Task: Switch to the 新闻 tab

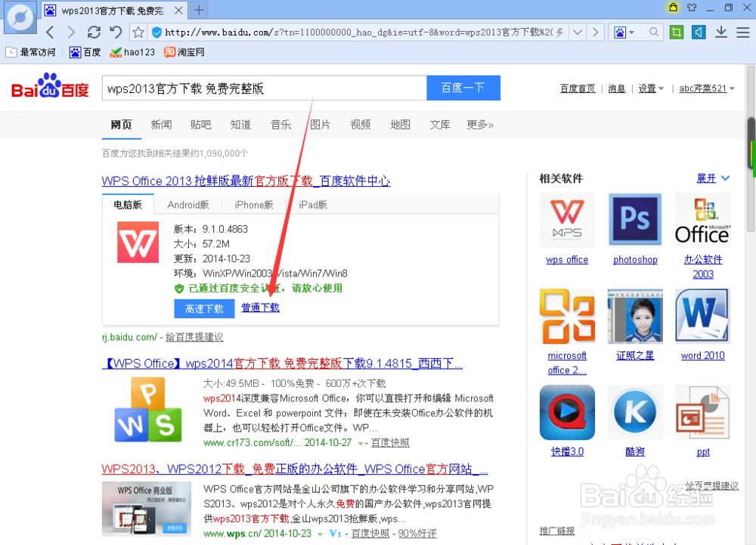Action: pos(161,124)
